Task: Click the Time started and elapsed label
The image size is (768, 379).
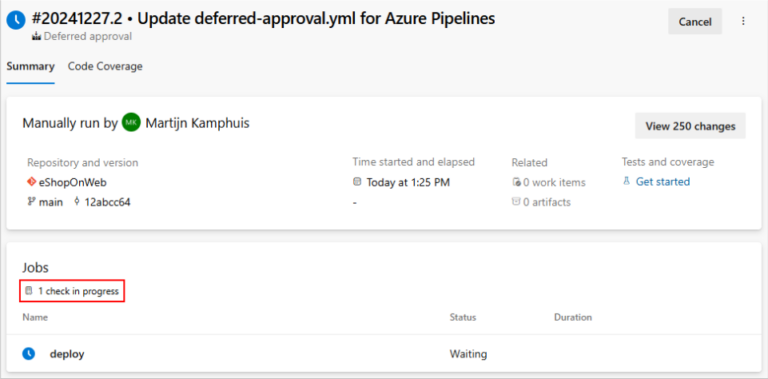Action: click(x=413, y=162)
